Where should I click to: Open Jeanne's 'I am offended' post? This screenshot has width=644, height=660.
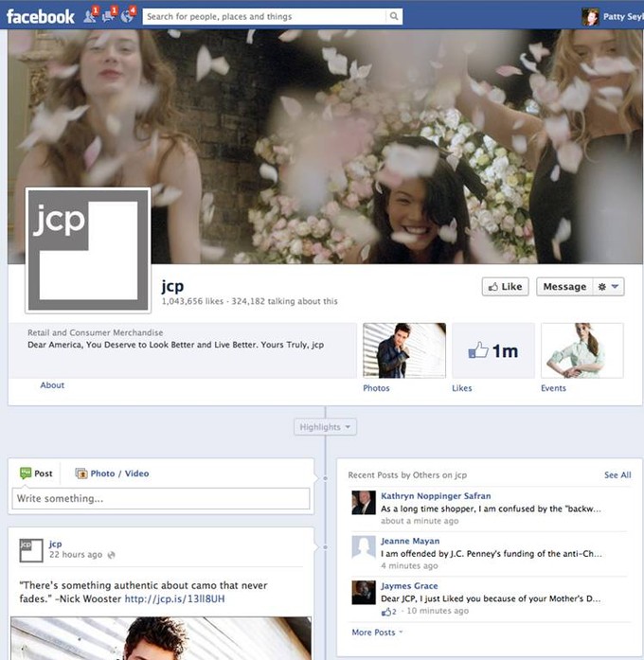tap(492, 554)
